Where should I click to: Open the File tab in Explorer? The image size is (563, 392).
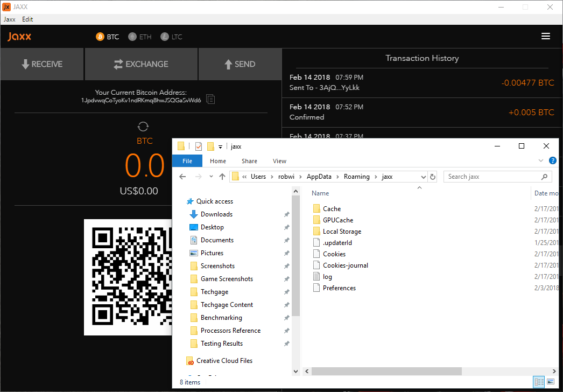pyautogui.click(x=187, y=161)
